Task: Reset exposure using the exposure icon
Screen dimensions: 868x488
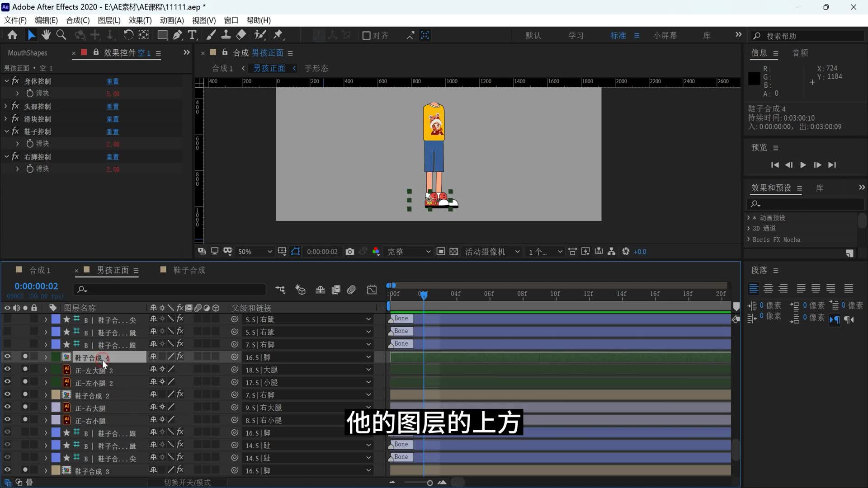Action: (x=626, y=252)
